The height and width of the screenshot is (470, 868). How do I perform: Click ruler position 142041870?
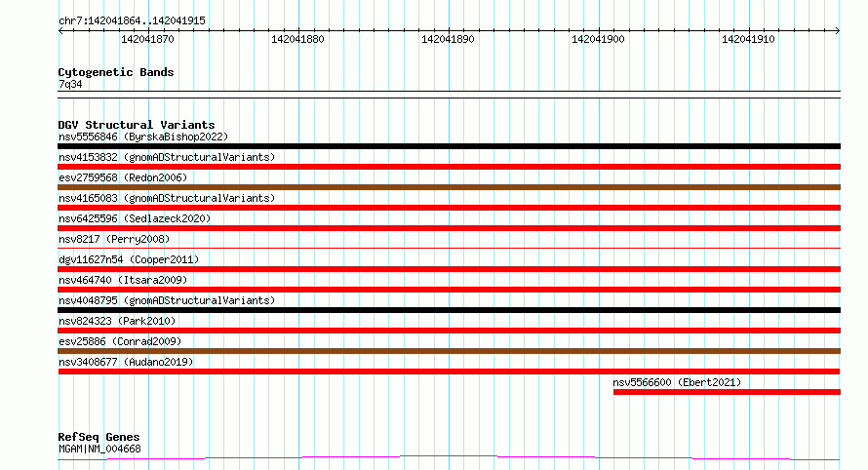[148, 39]
